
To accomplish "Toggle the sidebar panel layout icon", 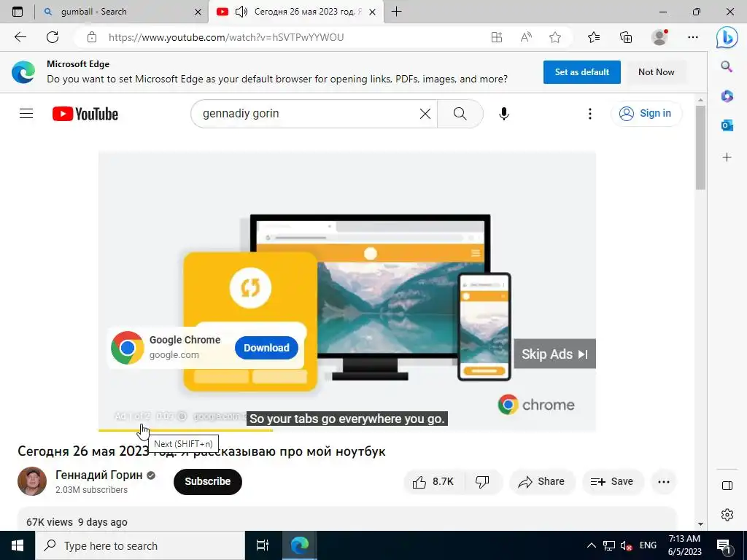I will [x=727, y=486].
